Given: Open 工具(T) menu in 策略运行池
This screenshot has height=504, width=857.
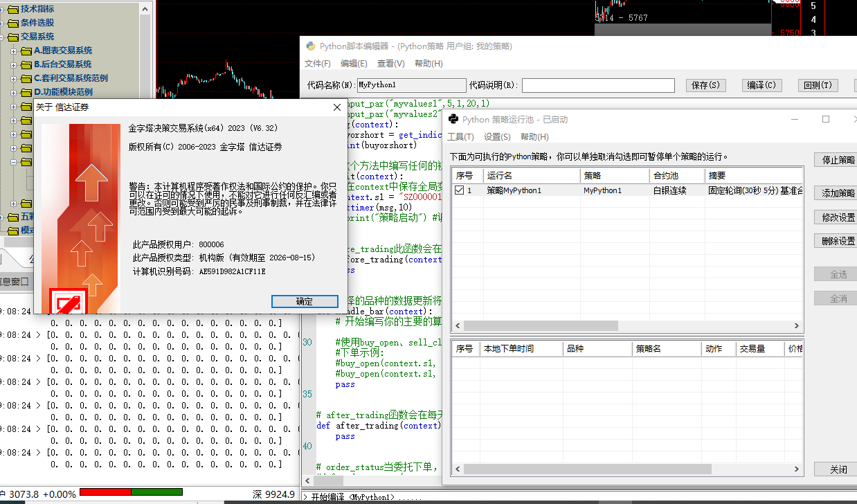Looking at the screenshot, I should 460,137.
